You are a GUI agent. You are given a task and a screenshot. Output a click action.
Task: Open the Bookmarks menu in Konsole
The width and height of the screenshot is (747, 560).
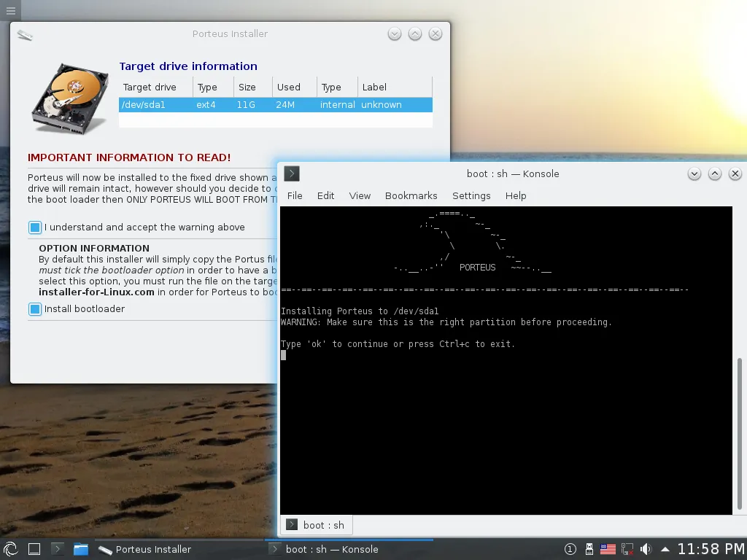pyautogui.click(x=411, y=195)
